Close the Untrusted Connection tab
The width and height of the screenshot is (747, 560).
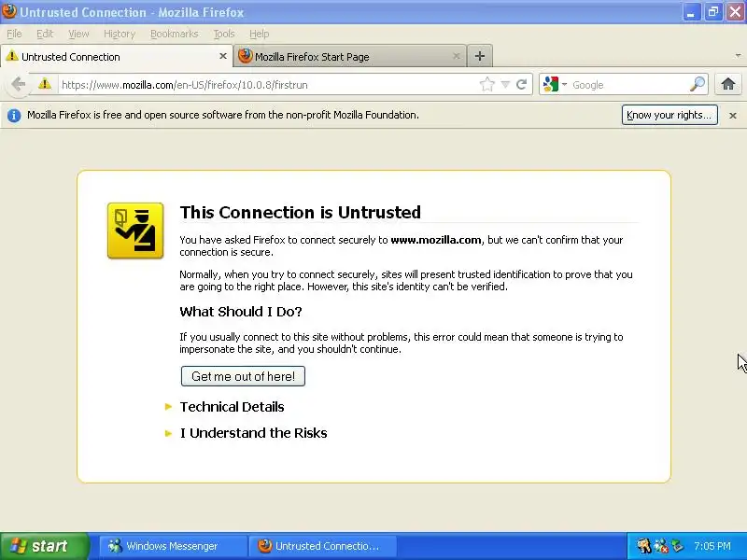222,56
